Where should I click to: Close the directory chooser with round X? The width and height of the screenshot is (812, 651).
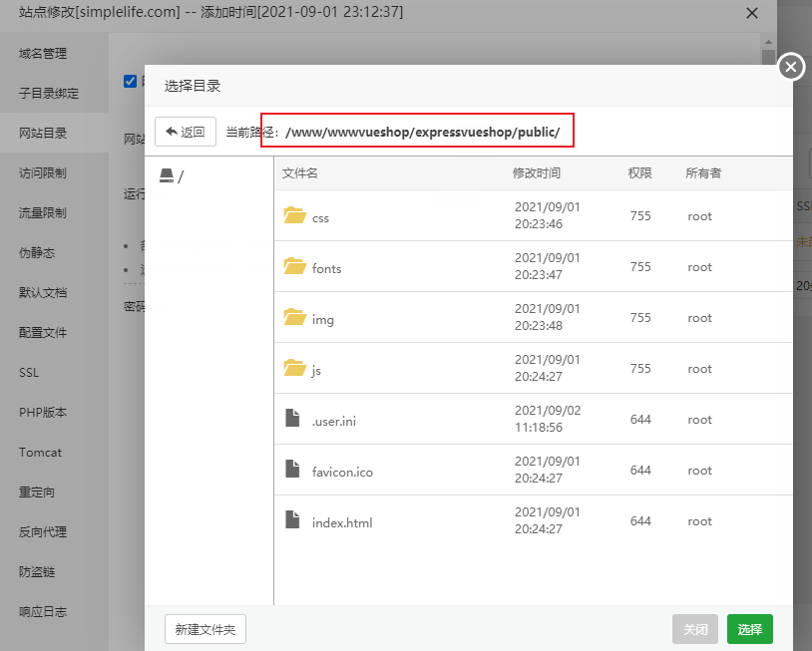(791, 67)
